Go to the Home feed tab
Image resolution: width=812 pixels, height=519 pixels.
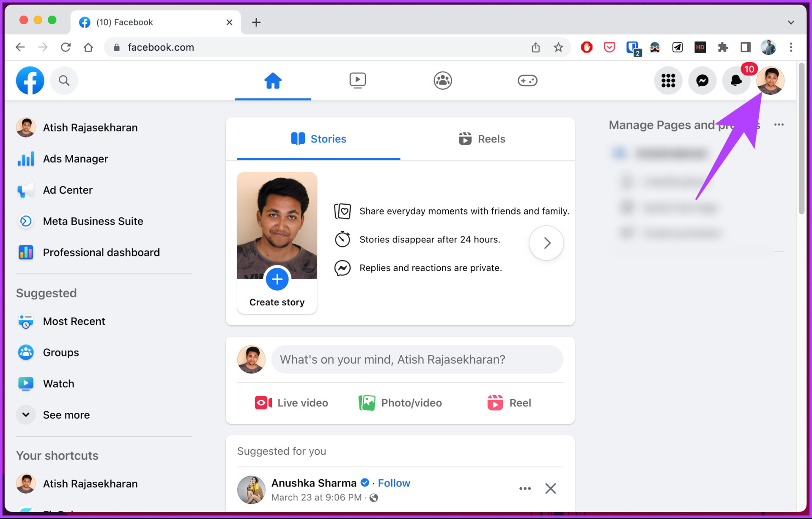(273, 80)
